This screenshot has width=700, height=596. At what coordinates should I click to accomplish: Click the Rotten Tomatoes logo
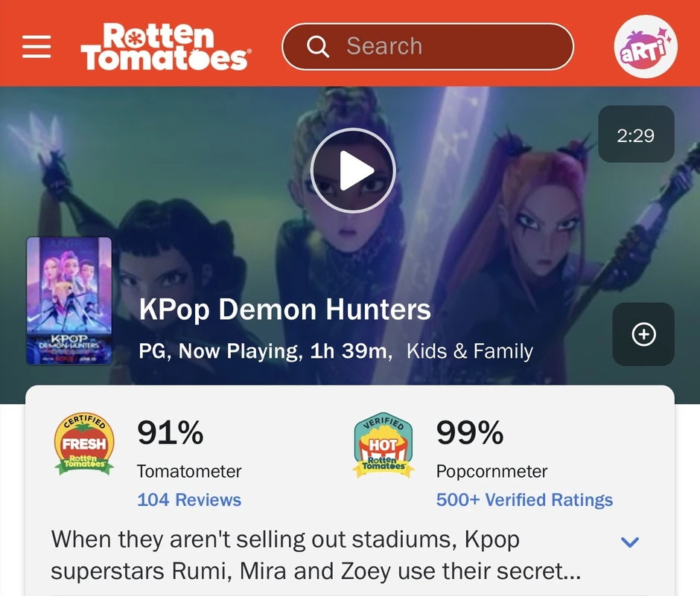point(165,46)
